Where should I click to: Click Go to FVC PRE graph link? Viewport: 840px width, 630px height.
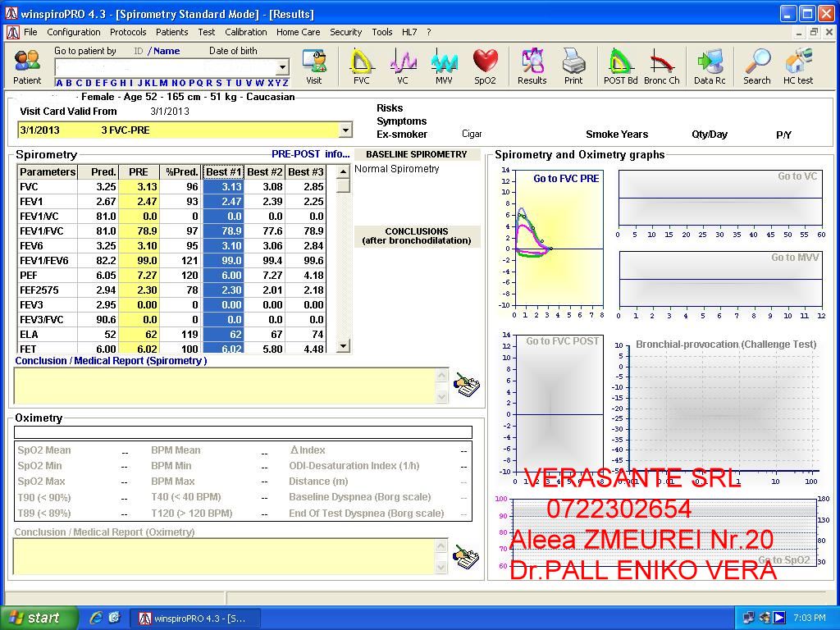(x=566, y=178)
